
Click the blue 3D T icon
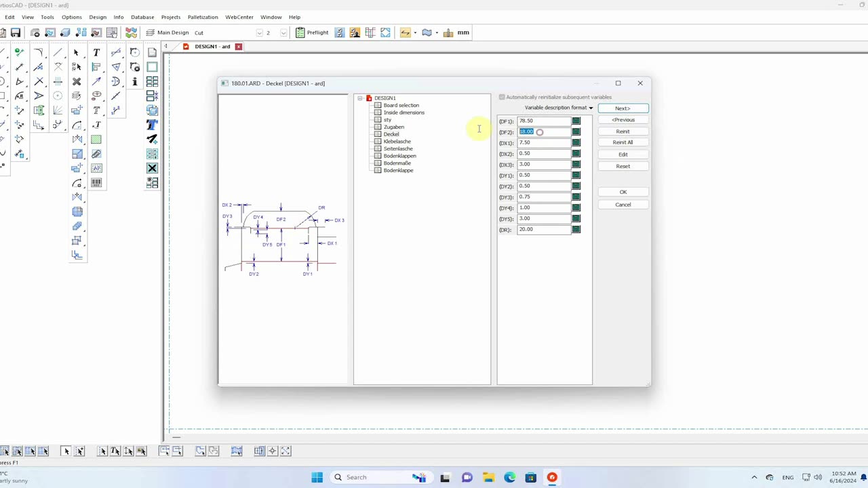(152, 125)
